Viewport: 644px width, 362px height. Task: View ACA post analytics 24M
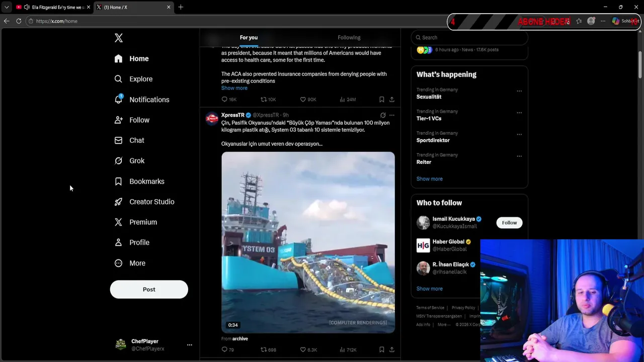tap(348, 100)
